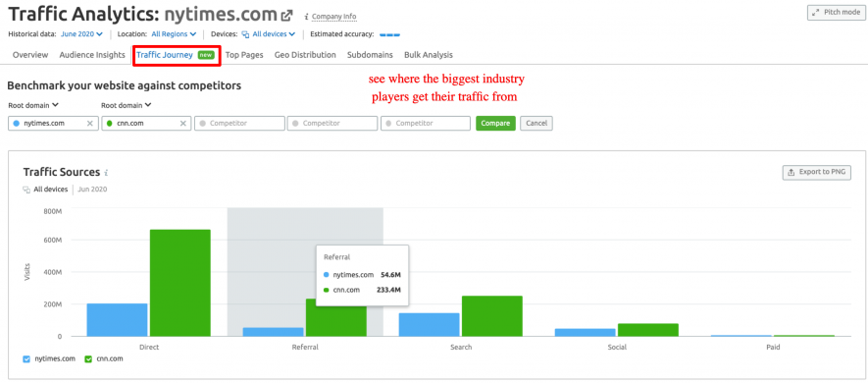The width and height of the screenshot is (868, 383).
Task: Click the green cnn.com Social bar
Action: click(648, 330)
